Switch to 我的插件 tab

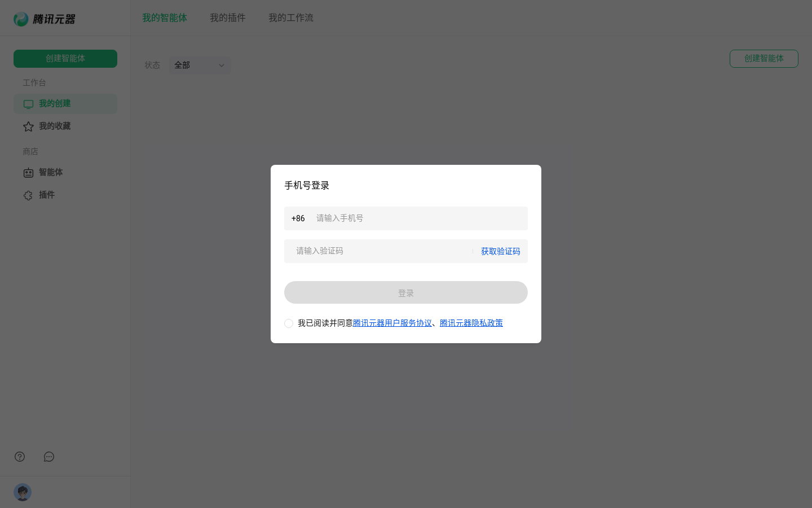point(228,18)
